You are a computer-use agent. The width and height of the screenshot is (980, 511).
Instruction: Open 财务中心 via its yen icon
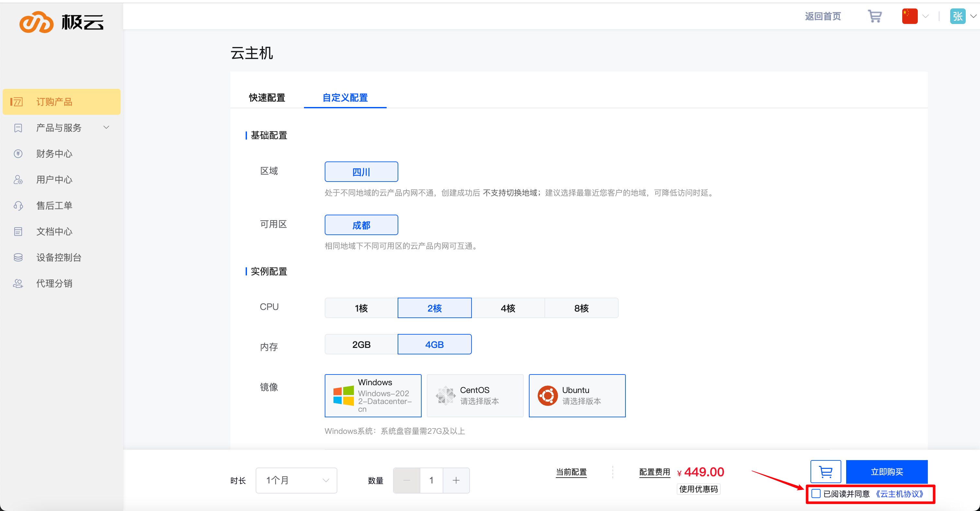(18, 154)
